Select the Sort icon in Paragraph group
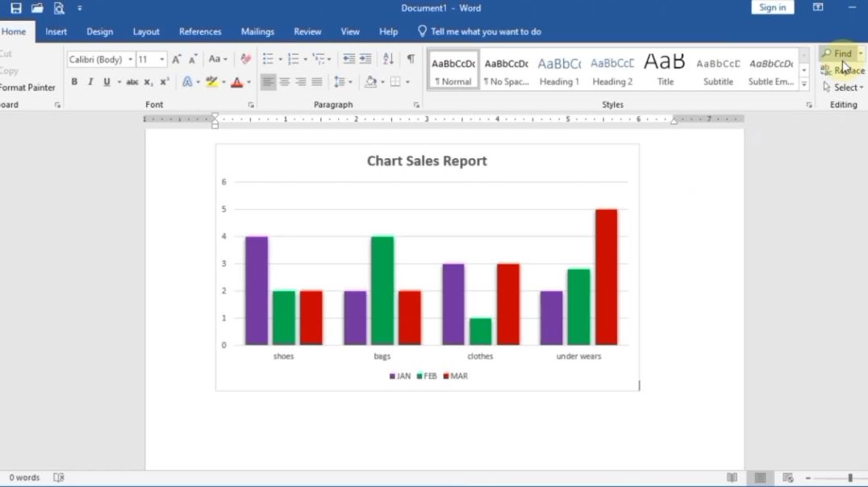Viewport: 868px width, 487px height. [389, 59]
